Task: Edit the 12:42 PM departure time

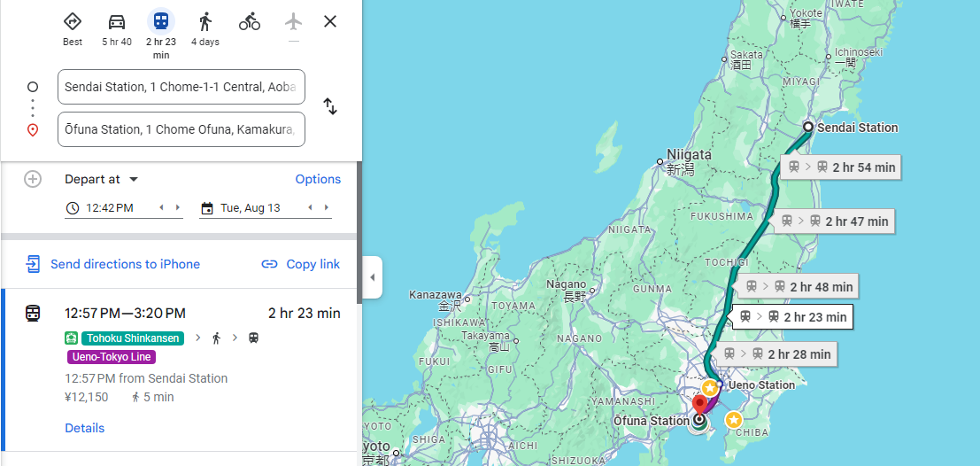Action: click(x=110, y=207)
